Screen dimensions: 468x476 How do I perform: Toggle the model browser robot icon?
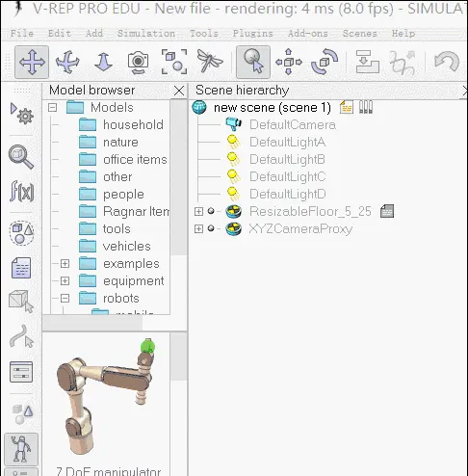point(21,449)
